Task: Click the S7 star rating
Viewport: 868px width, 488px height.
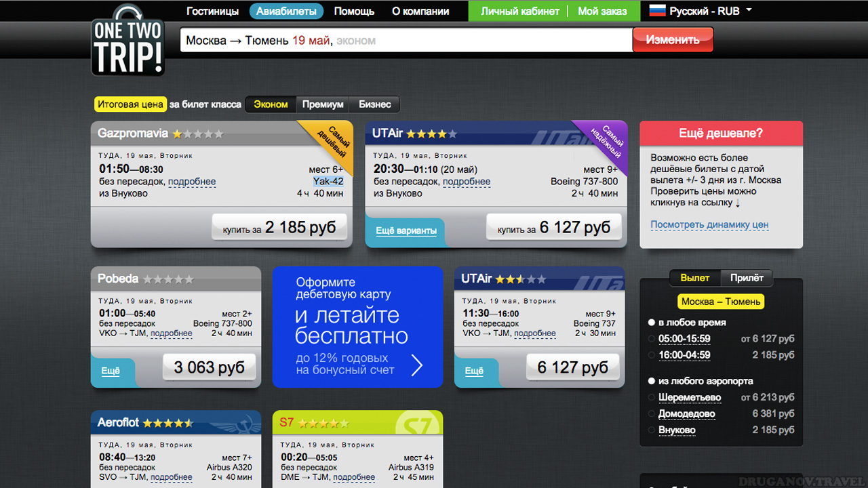Action: (x=323, y=423)
